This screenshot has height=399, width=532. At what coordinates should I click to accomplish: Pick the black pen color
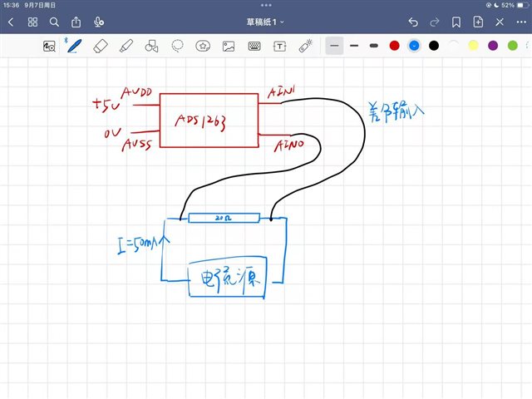click(x=434, y=46)
